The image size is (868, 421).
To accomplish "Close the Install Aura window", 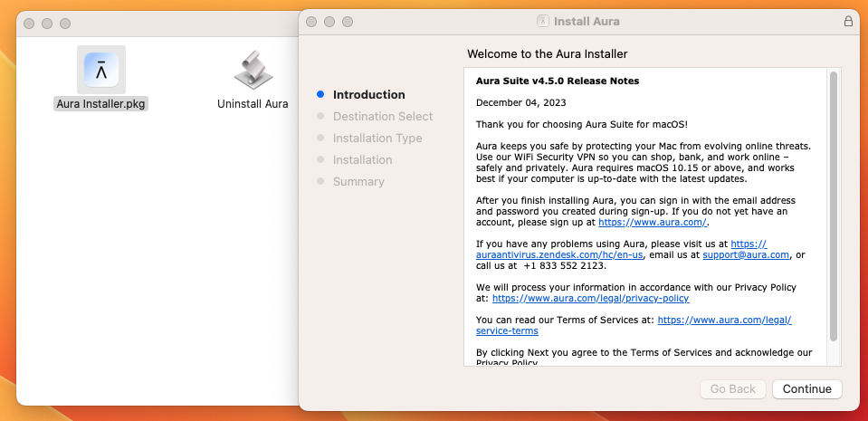I will (311, 22).
